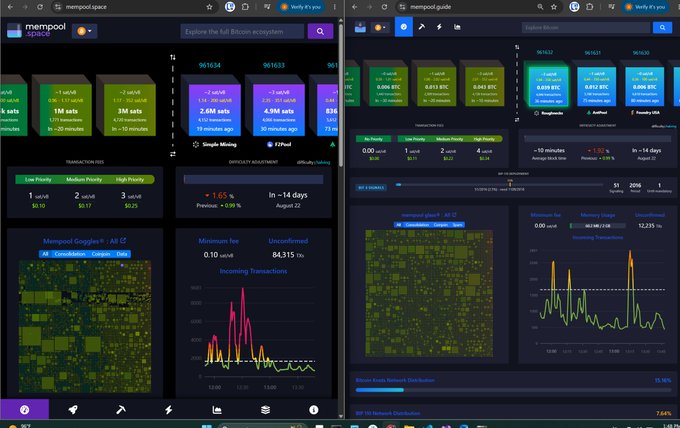
Task: Select the All filter in Mempool Goggles
Action: tap(45, 254)
